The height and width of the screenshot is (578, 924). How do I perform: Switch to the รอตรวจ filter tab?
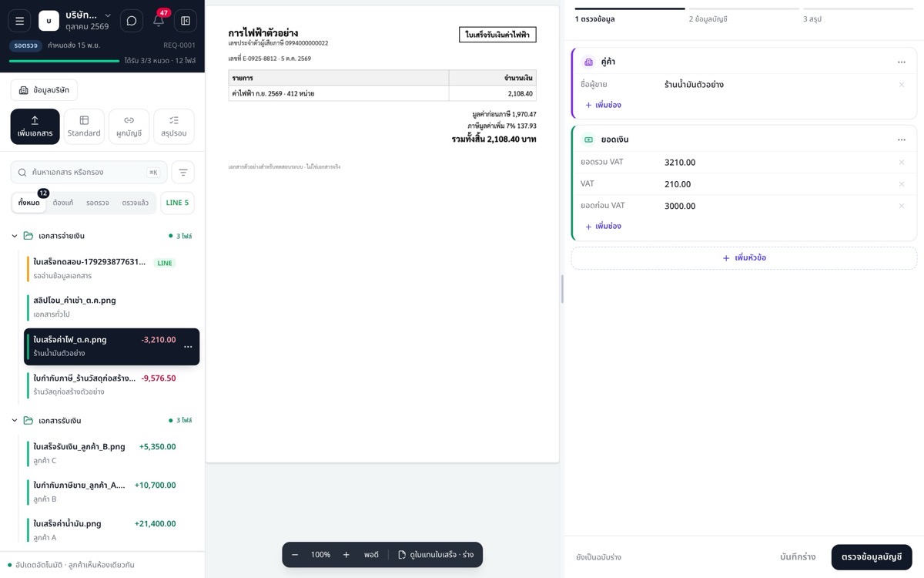pos(97,203)
